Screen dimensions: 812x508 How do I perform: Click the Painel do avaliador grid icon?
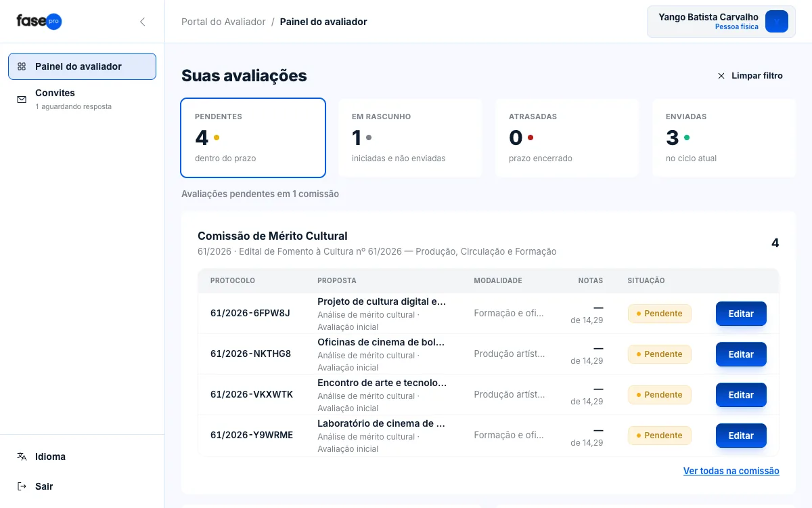coord(22,66)
